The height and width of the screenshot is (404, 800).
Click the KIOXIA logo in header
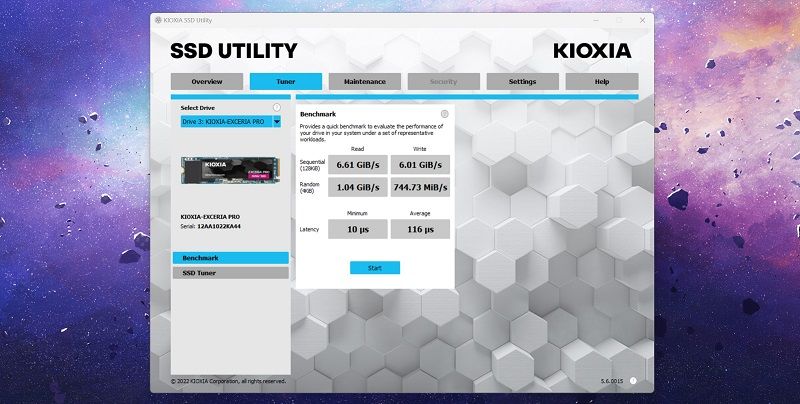pos(592,51)
